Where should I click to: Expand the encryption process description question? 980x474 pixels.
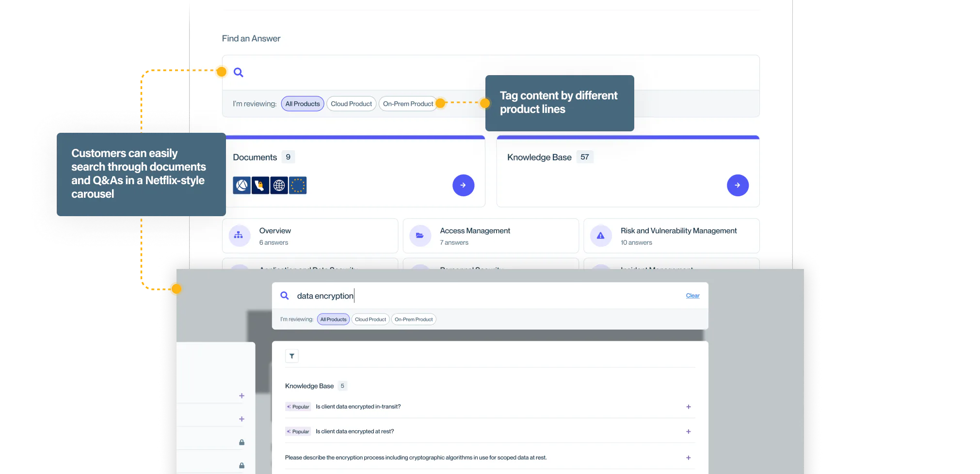coord(688,458)
